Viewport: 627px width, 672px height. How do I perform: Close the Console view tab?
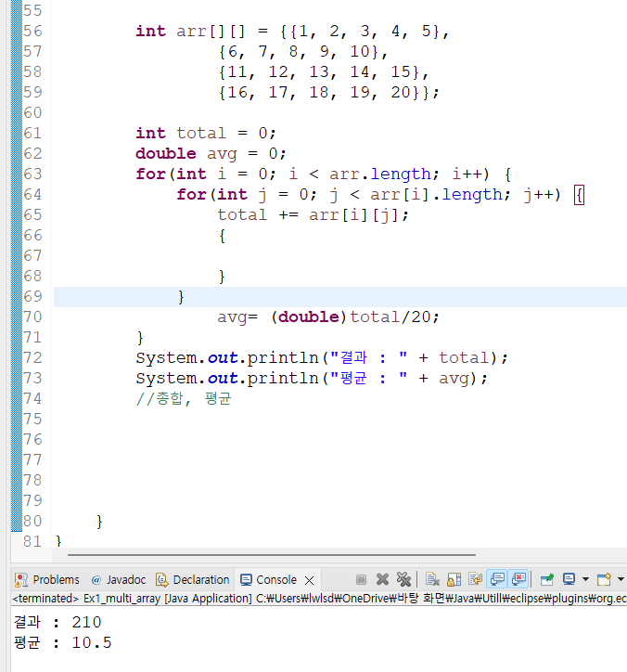coord(309,580)
